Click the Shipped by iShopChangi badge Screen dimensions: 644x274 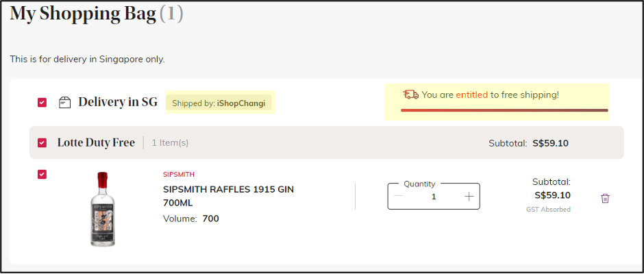point(220,103)
